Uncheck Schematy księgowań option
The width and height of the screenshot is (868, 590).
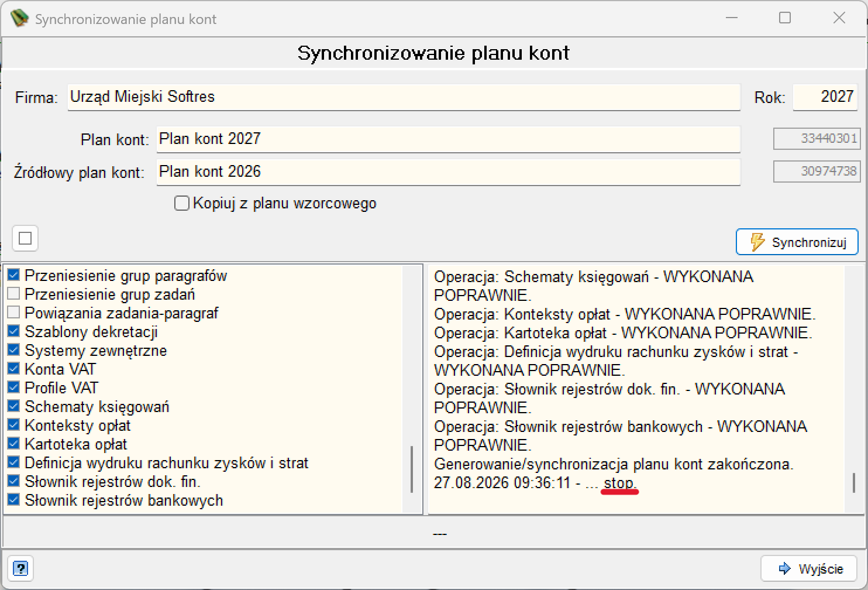[13, 406]
